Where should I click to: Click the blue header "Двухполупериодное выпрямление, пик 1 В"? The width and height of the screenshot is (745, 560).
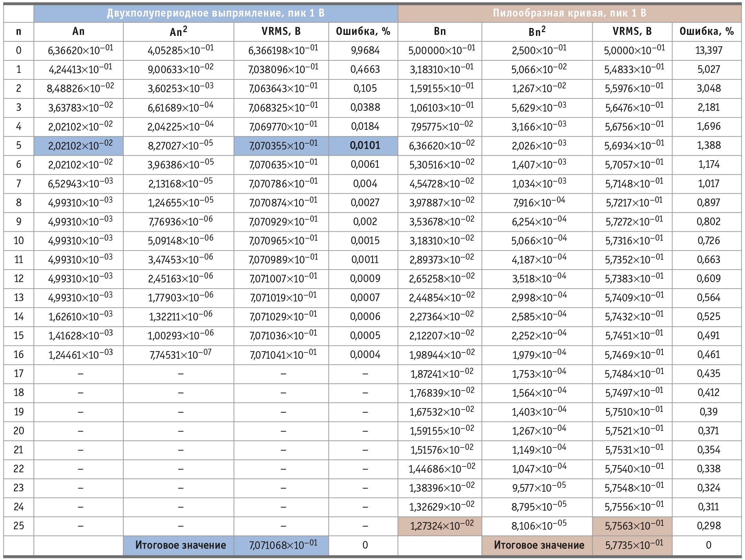216,13
